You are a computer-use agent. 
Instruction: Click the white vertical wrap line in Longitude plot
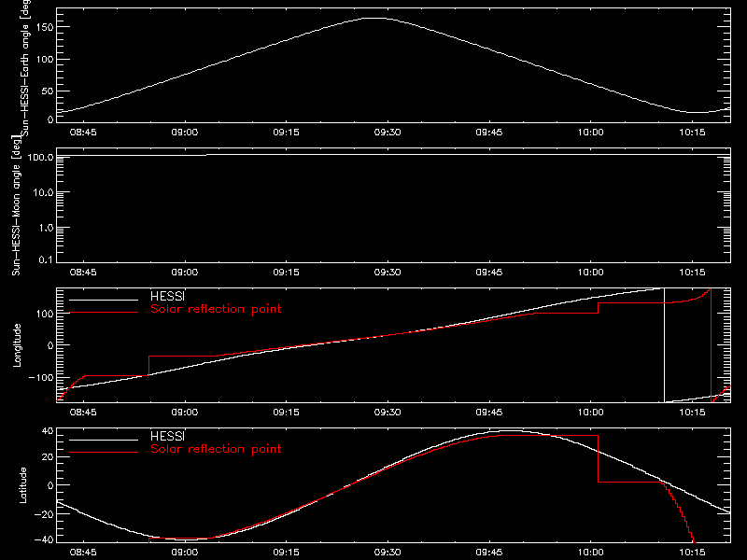tap(664, 345)
